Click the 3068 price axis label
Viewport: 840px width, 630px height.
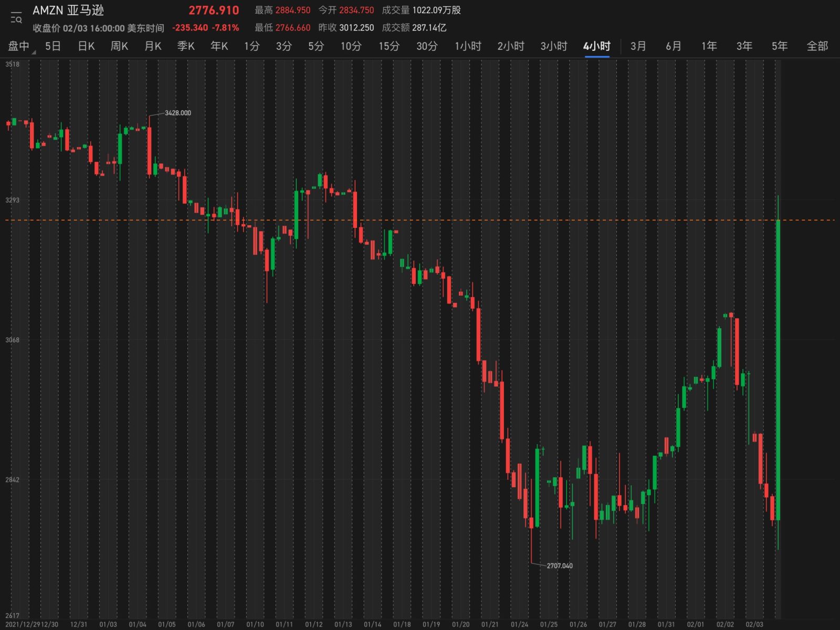point(12,340)
